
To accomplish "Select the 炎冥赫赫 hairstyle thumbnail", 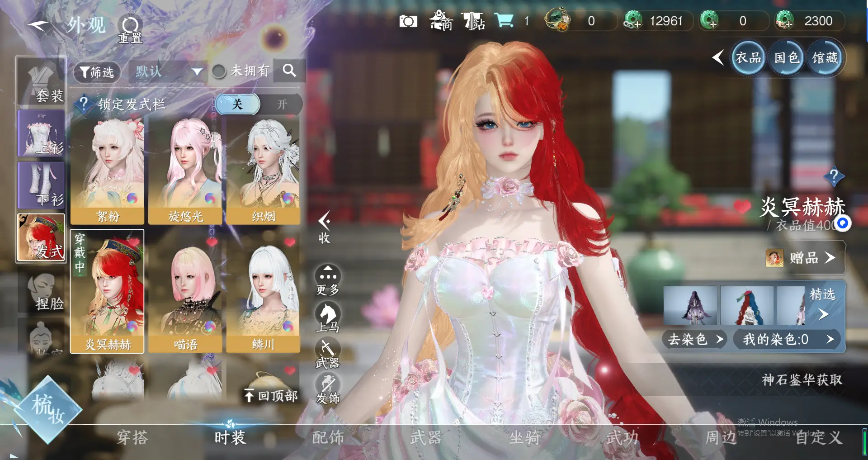I will pyautogui.click(x=108, y=291).
